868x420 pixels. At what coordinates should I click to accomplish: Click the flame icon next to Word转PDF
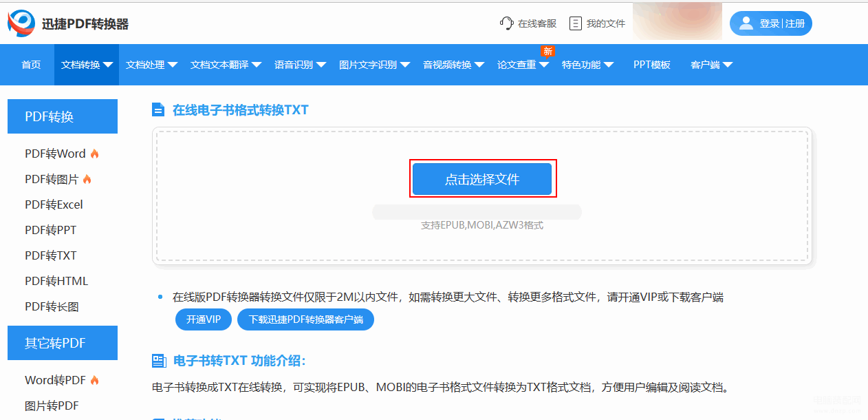pyautogui.click(x=95, y=380)
